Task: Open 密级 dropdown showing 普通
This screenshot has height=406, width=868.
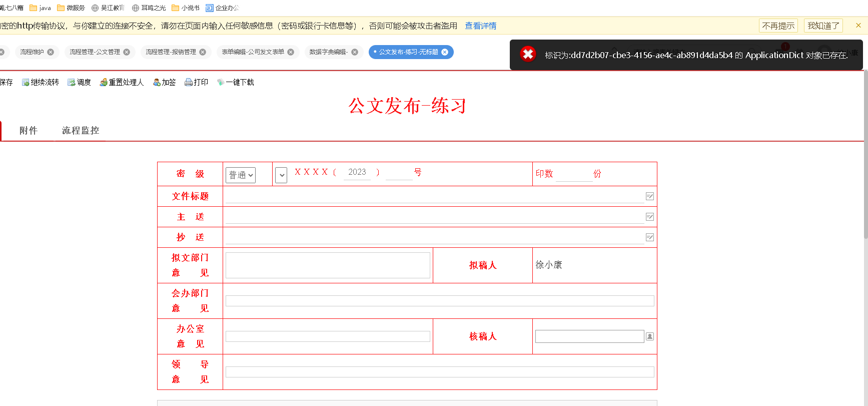Action: 241,175
